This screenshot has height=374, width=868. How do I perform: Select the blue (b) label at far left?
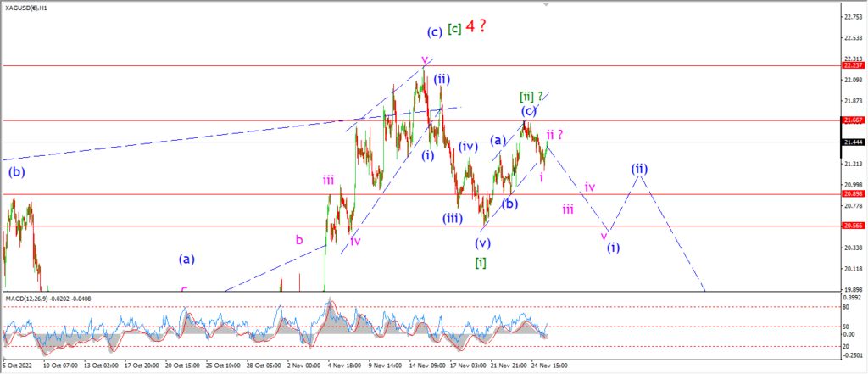[x=17, y=172]
